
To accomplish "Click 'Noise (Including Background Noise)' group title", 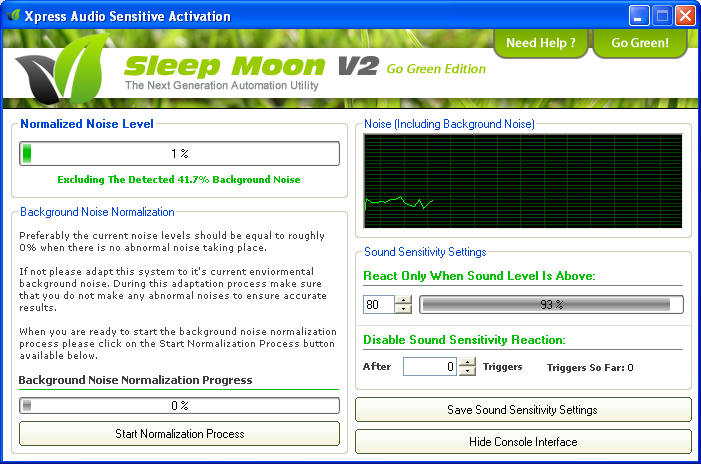I will click(449, 124).
